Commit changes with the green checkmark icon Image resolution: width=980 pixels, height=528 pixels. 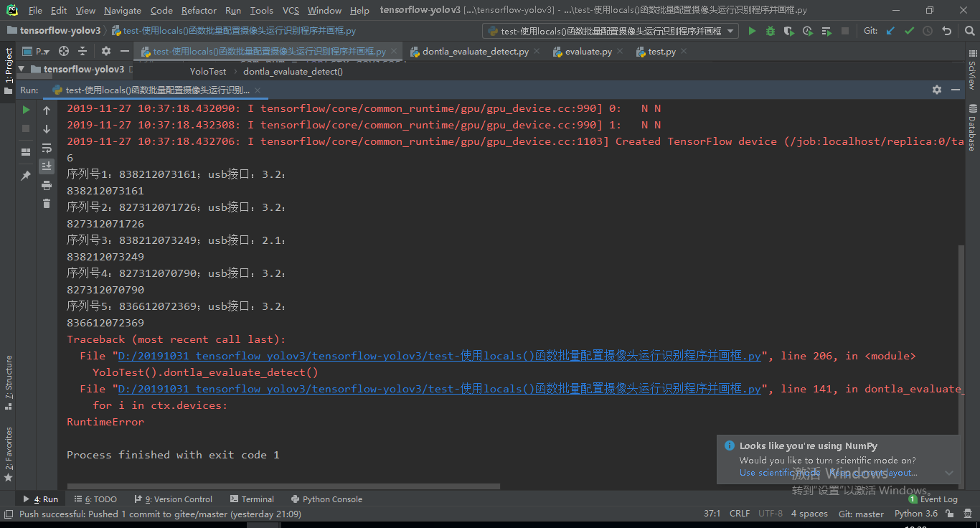[x=909, y=31]
